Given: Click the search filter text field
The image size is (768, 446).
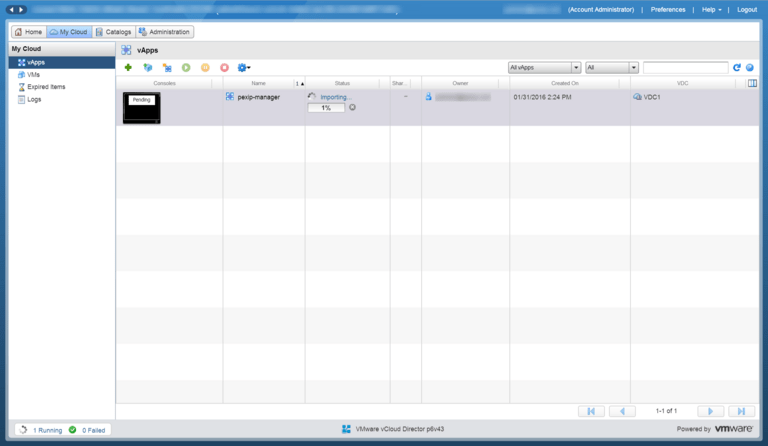Looking at the screenshot, I should point(685,68).
